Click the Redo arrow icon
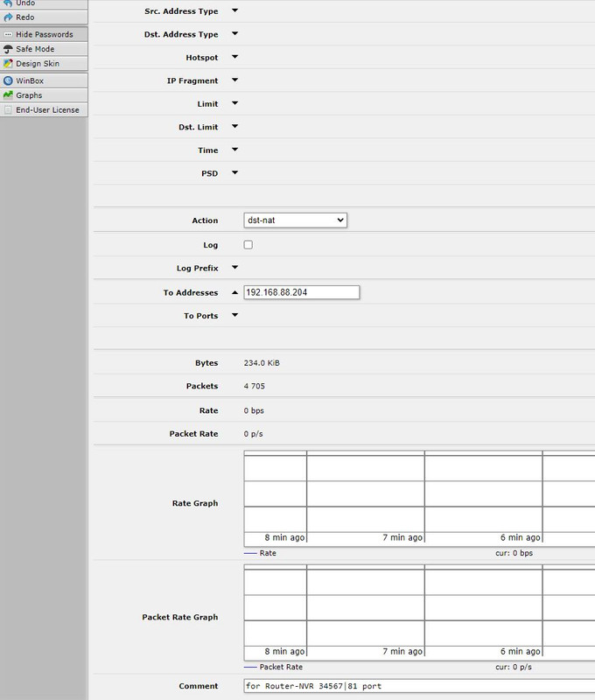This screenshot has height=700, width=595. point(8,17)
